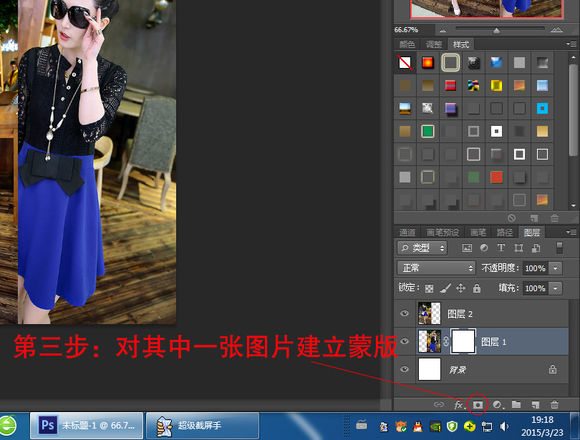Switch to the 通道 tab

click(407, 232)
